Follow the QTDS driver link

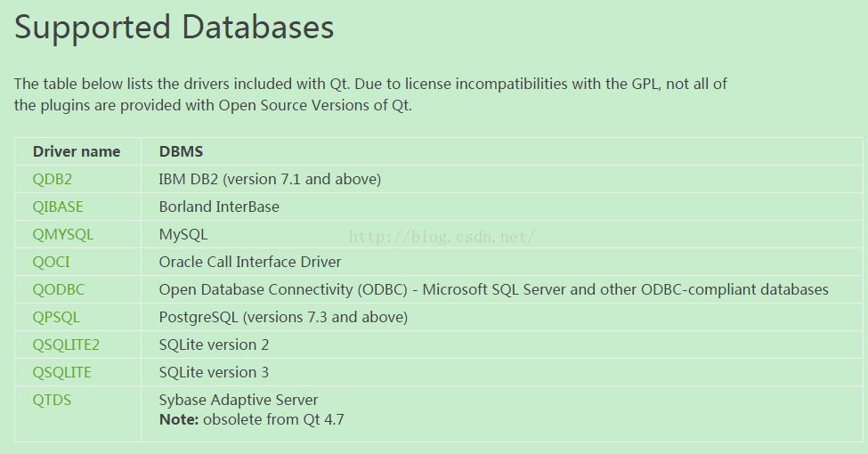click(x=52, y=400)
